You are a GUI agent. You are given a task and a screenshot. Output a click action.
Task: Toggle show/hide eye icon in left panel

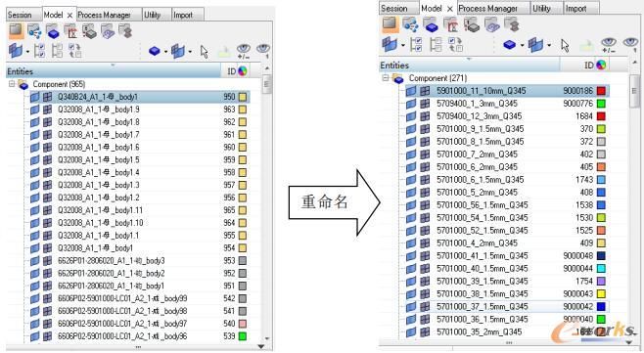click(x=244, y=51)
